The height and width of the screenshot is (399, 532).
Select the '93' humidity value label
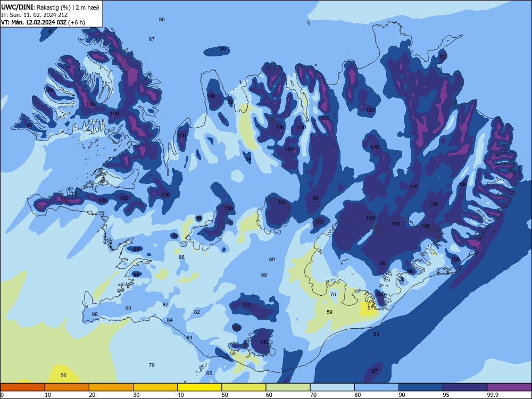376,334
